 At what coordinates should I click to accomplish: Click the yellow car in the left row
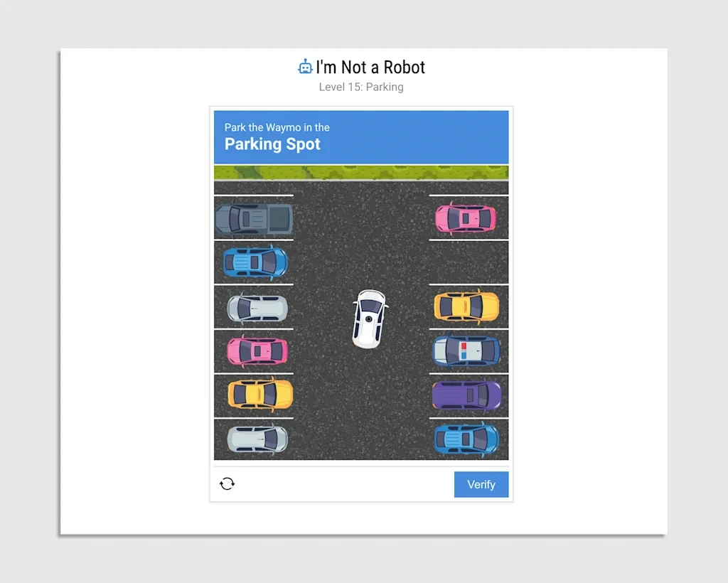click(x=259, y=395)
